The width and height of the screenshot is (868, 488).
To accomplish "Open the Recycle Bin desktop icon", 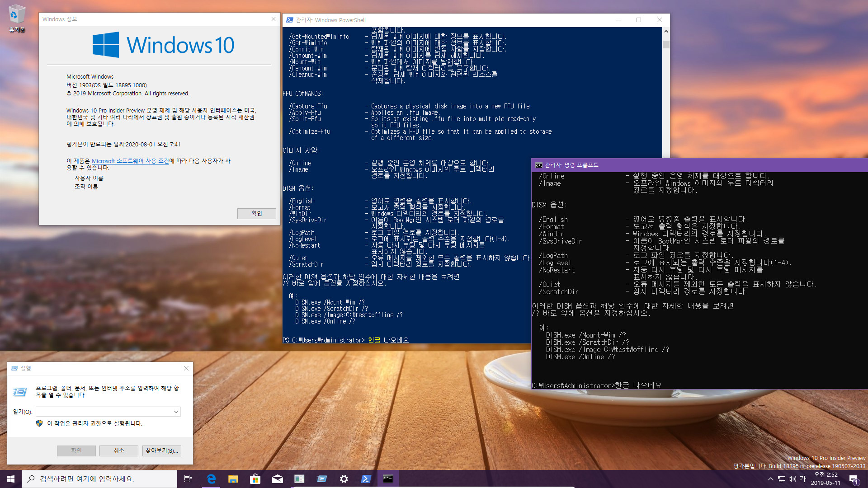I will [17, 18].
